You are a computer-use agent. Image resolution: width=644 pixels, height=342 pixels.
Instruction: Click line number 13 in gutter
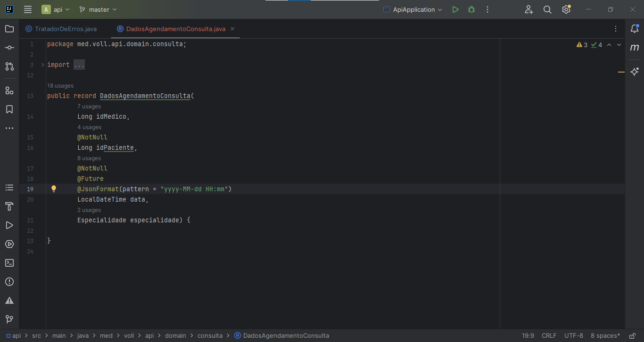click(x=31, y=96)
